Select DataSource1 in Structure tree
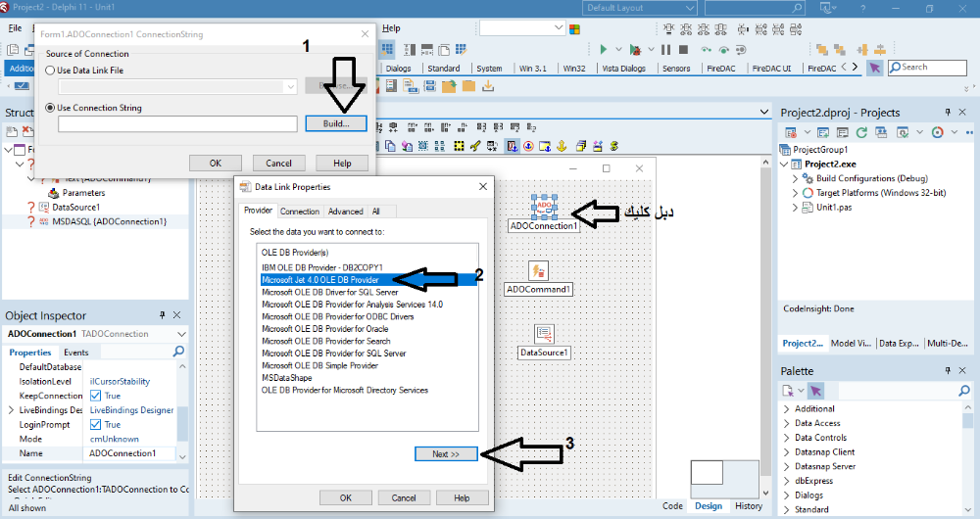 pyautogui.click(x=75, y=208)
